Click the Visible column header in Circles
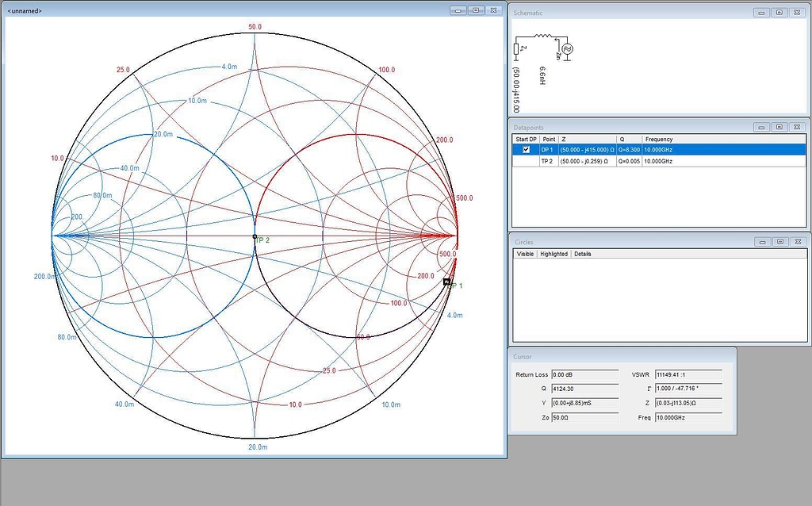This screenshot has height=506, width=812. [x=525, y=254]
